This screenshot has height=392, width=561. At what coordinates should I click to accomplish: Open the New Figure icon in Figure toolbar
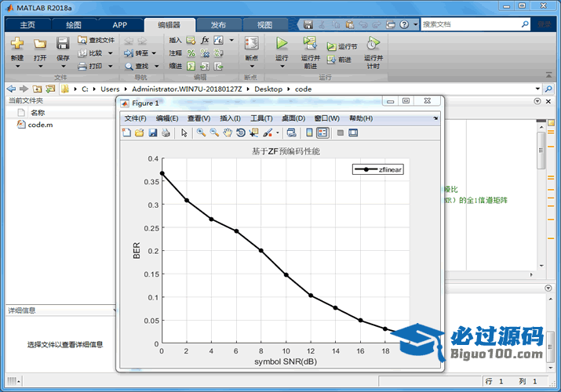[127, 133]
